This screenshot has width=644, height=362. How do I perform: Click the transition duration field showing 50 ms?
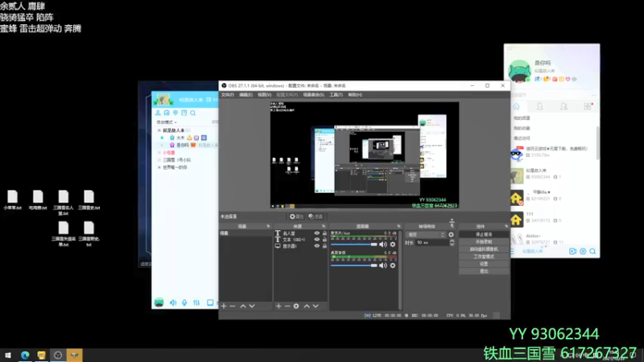(431, 243)
